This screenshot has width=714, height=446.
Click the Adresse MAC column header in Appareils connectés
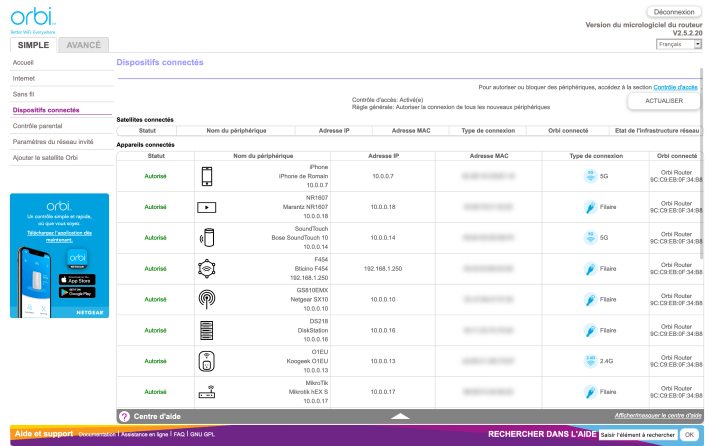click(489, 156)
